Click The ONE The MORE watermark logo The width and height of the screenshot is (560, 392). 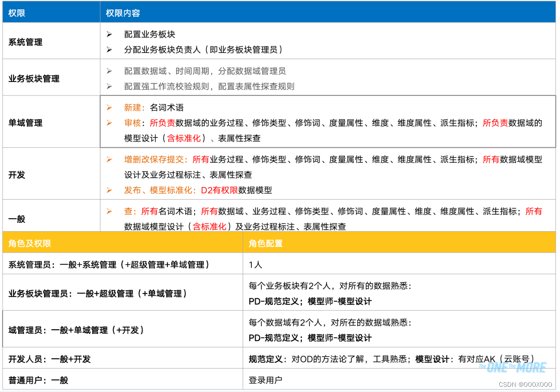512,368
